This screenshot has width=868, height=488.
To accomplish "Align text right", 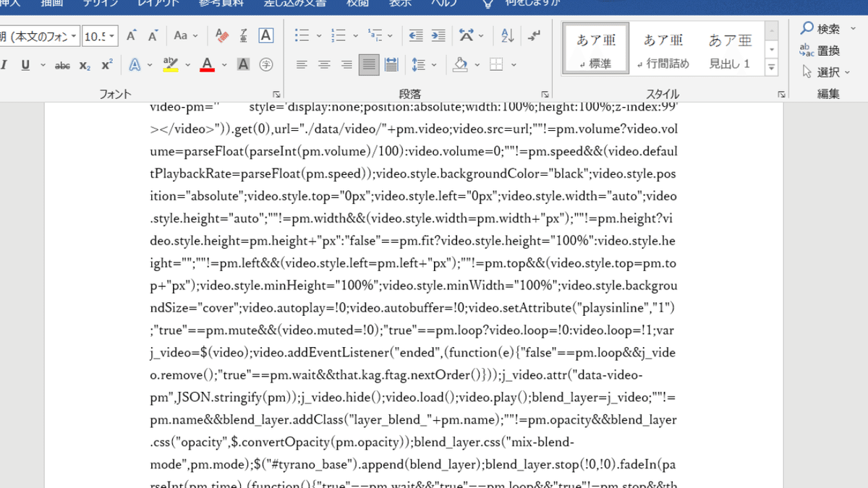I will pos(346,65).
